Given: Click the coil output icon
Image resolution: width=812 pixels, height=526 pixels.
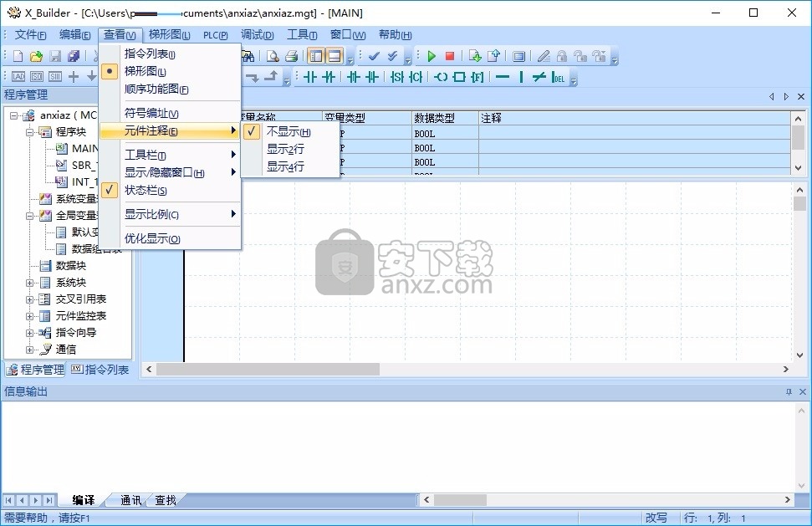Looking at the screenshot, I should pyautogui.click(x=441, y=77).
